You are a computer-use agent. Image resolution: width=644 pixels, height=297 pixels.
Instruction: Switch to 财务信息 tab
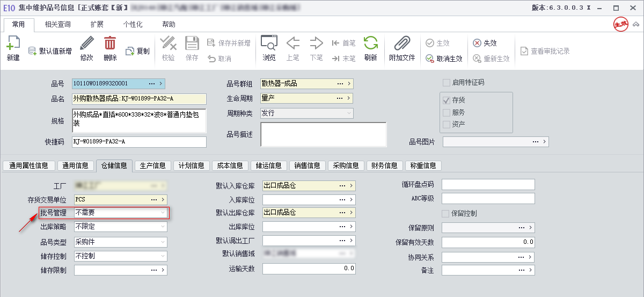point(385,166)
